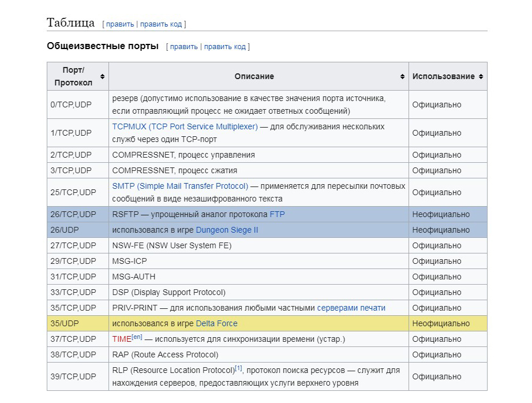This screenshot has width=532, height=403.
Task: Click 'править' link next to Таблица heading
Action: click(x=119, y=24)
